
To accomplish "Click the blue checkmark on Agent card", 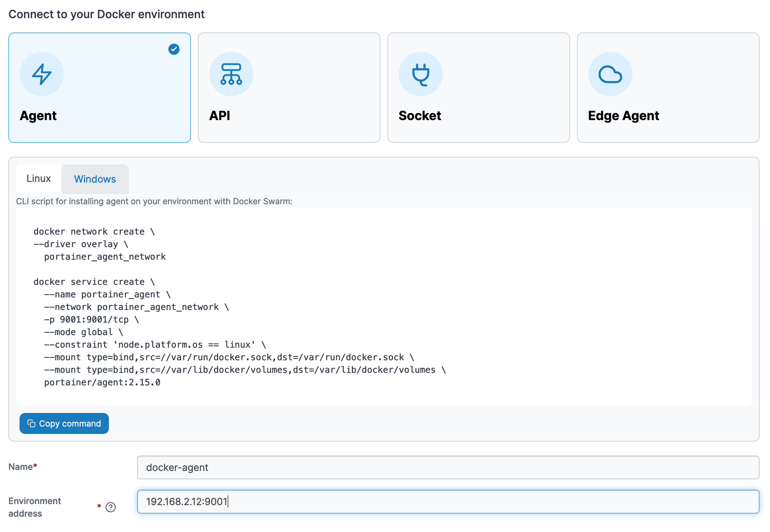I will point(174,49).
